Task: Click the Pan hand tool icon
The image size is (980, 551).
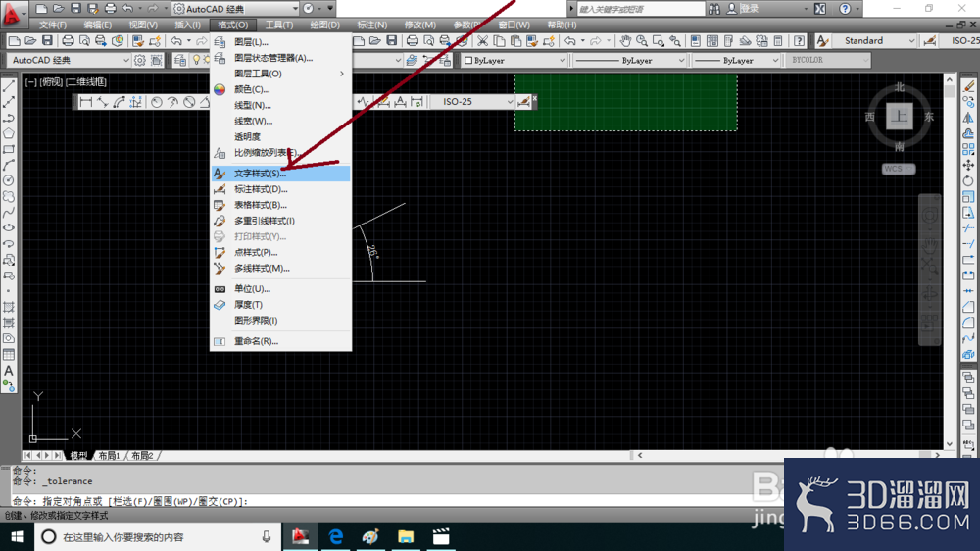Action: (625, 40)
